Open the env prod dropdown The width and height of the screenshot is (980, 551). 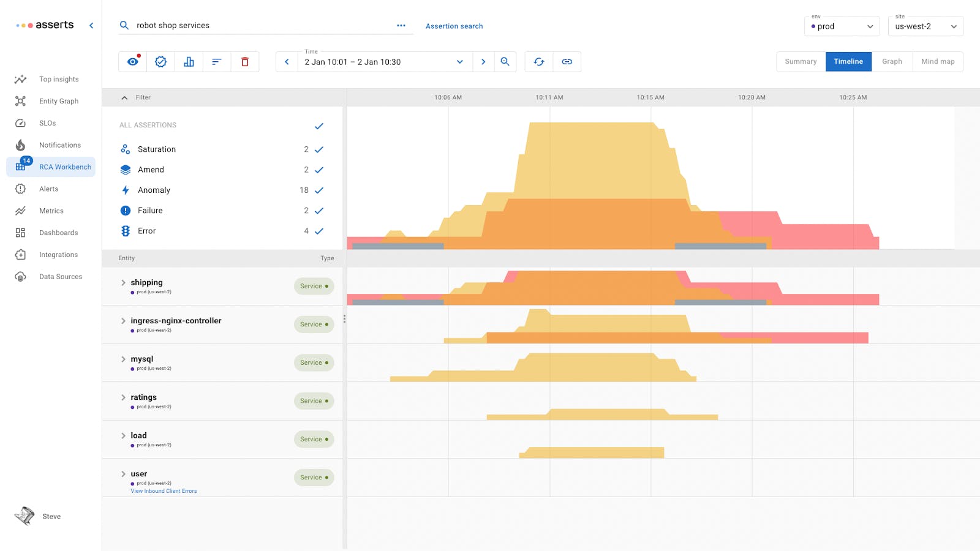coord(842,26)
